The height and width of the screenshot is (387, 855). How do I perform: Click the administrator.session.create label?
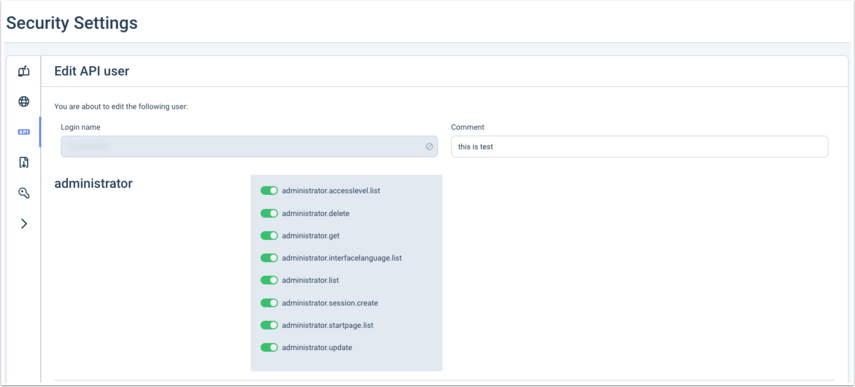tap(330, 303)
